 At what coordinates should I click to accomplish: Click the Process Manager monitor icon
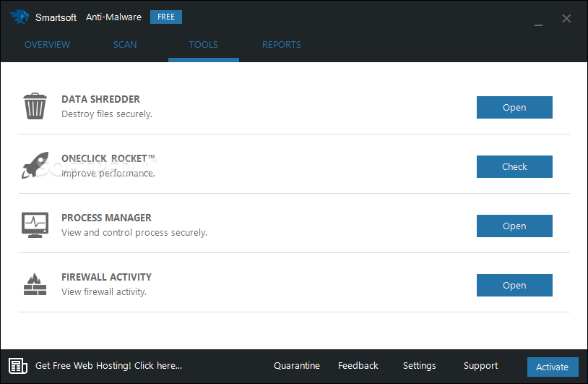point(35,225)
